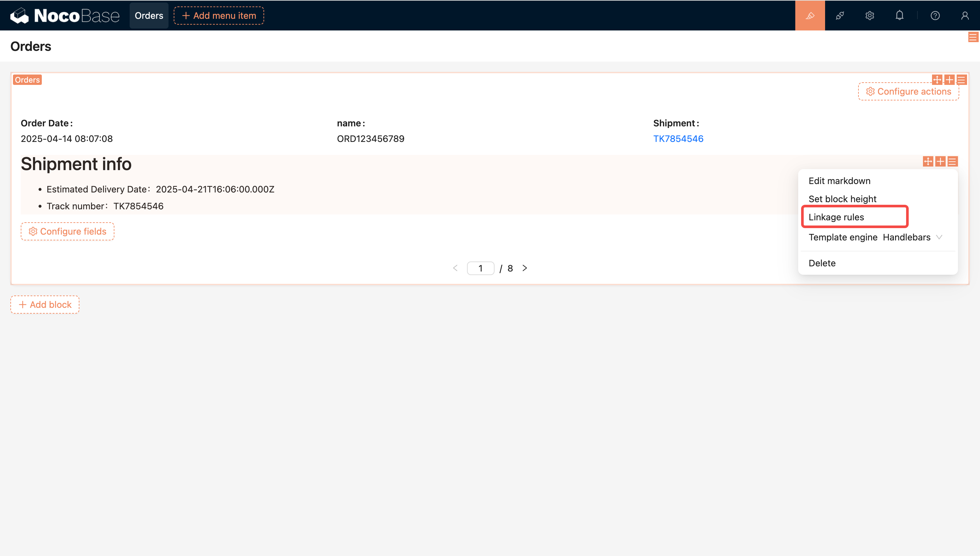Viewport: 980px width, 556px height.
Task: Open notifications bell icon
Action: click(899, 16)
